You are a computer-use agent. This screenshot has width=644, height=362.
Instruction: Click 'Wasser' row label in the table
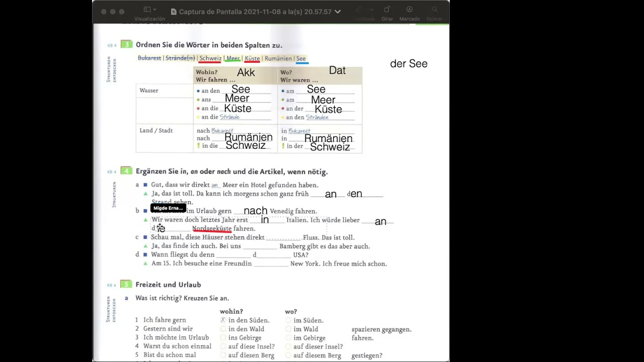(149, 90)
